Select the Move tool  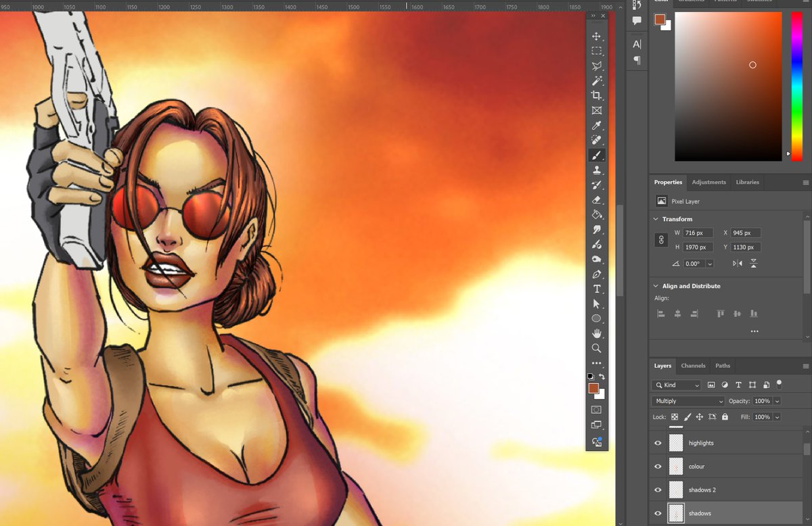point(596,37)
